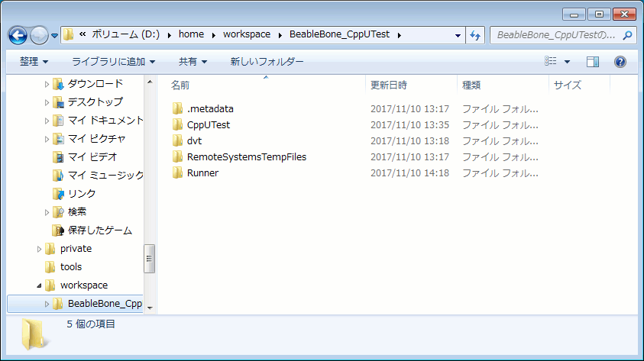Click the navigation pane scrollbar thumb

(x=150, y=259)
